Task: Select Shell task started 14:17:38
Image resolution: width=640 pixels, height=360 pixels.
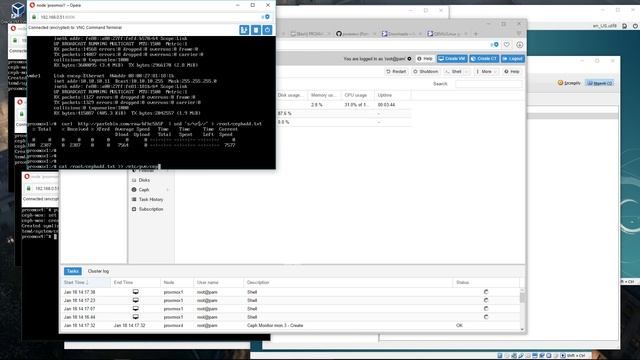Action: point(291,292)
